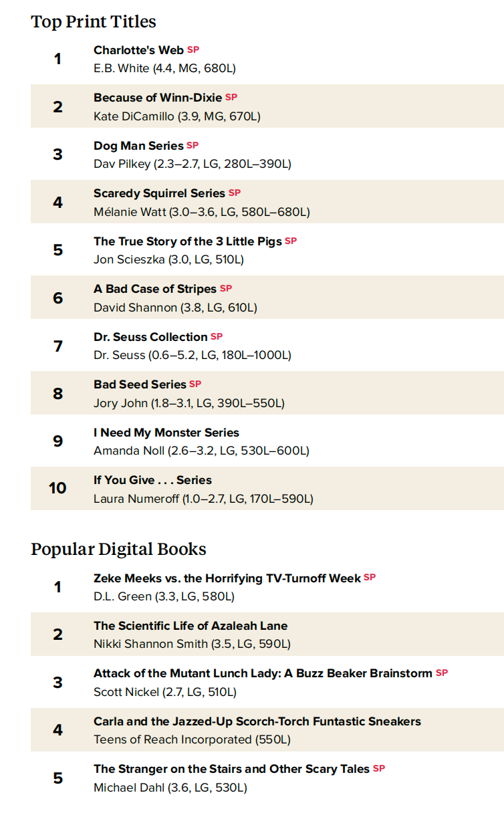The width and height of the screenshot is (504, 817).
Task: Click SP tag next to Bad Seed Series
Action: click(195, 384)
